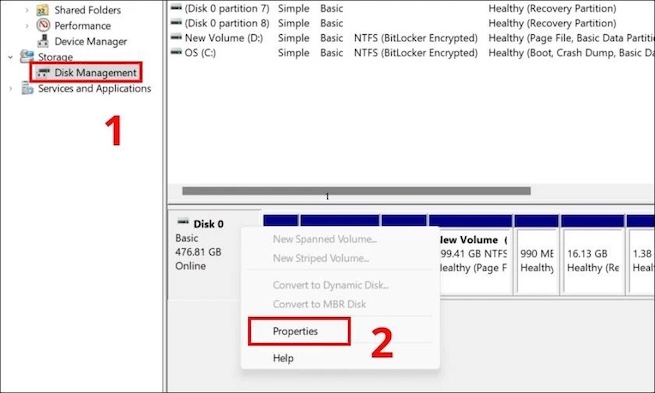Open Device Manager in the tree

91,41
